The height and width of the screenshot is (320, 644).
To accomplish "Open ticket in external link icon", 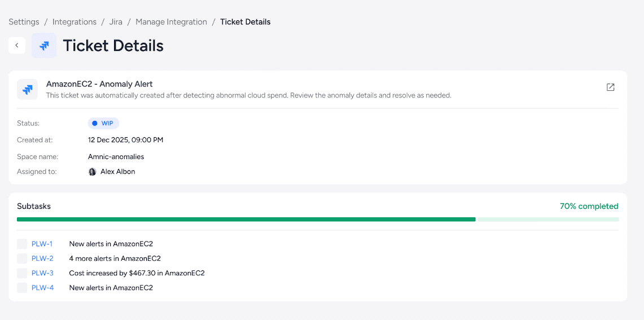I will coord(610,87).
